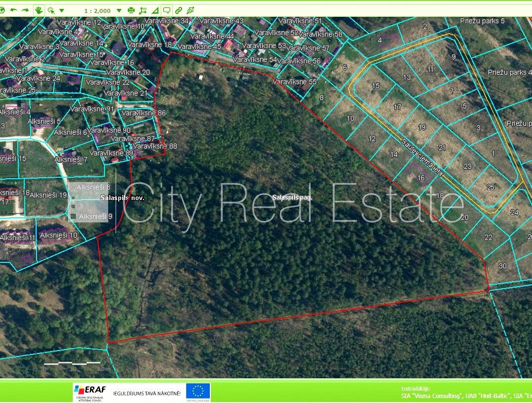Viewport: 532px width, 403px height.
Task: Click the European Union flag logo
Action: (x=198, y=392)
